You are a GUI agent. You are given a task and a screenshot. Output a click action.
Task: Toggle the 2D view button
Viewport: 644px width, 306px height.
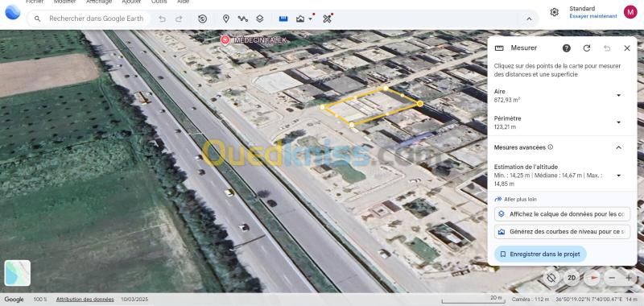(572, 278)
